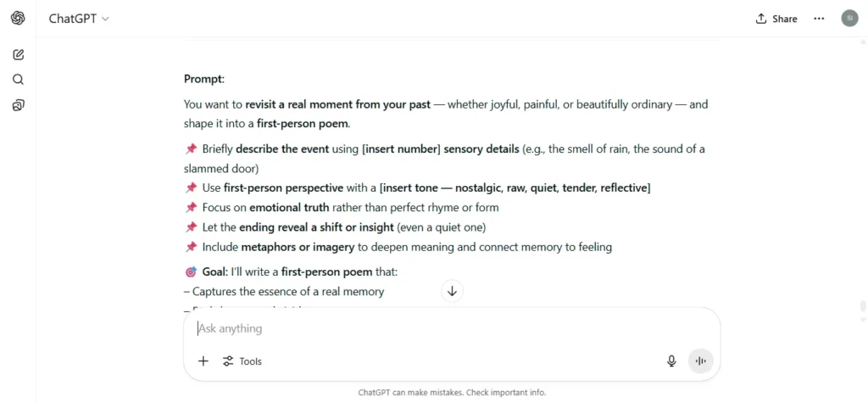Image resolution: width=868 pixels, height=403 pixels.
Task: Click the ChatGPT logo icon
Action: [x=18, y=19]
